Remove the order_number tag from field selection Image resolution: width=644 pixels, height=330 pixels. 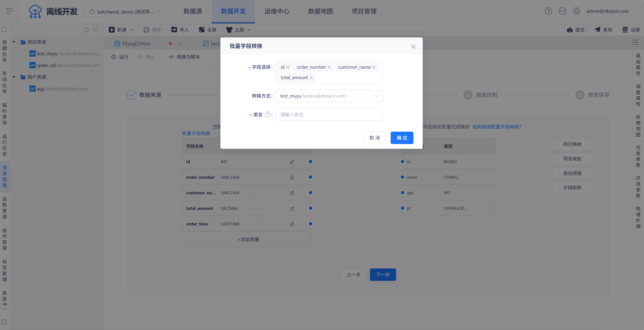[x=329, y=67]
